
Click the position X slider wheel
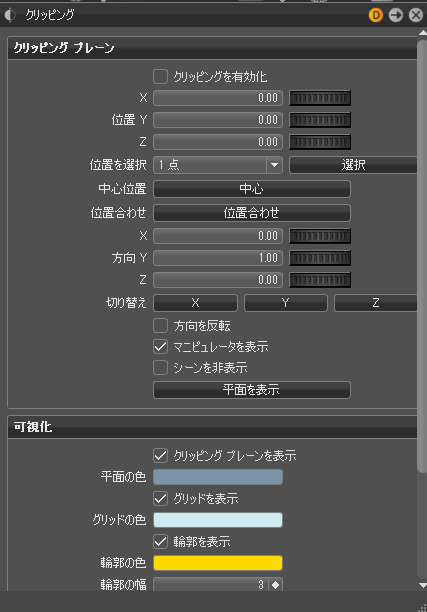pos(320,98)
